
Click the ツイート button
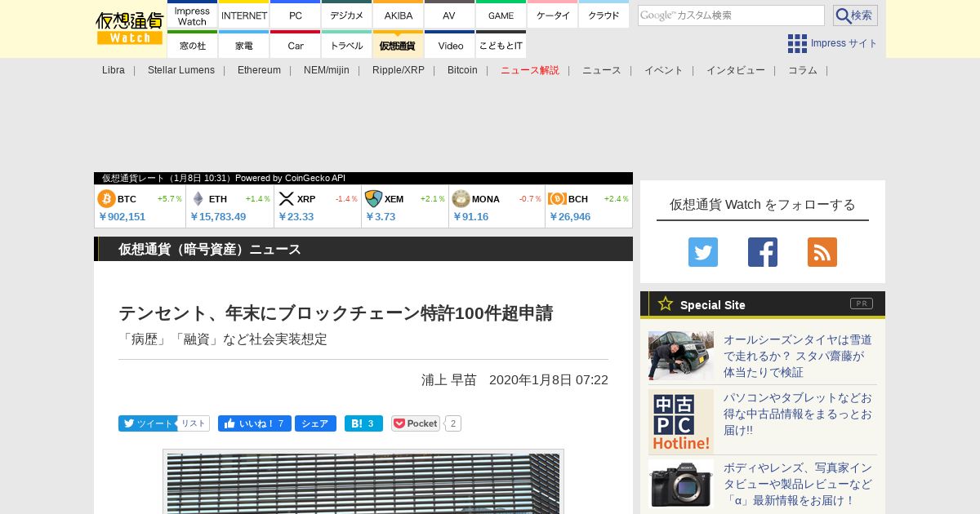pos(148,423)
